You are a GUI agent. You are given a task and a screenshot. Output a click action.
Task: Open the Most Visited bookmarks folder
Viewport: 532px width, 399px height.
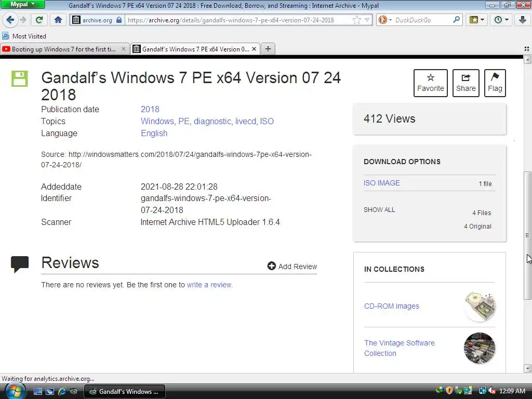tap(24, 36)
